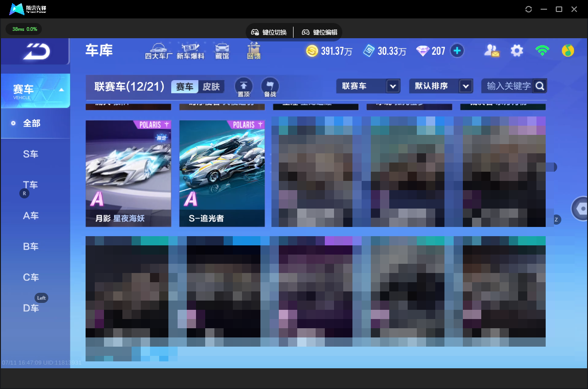Open the 藏馆 collection hall icon
This screenshot has width=588, height=389.
coord(222,51)
